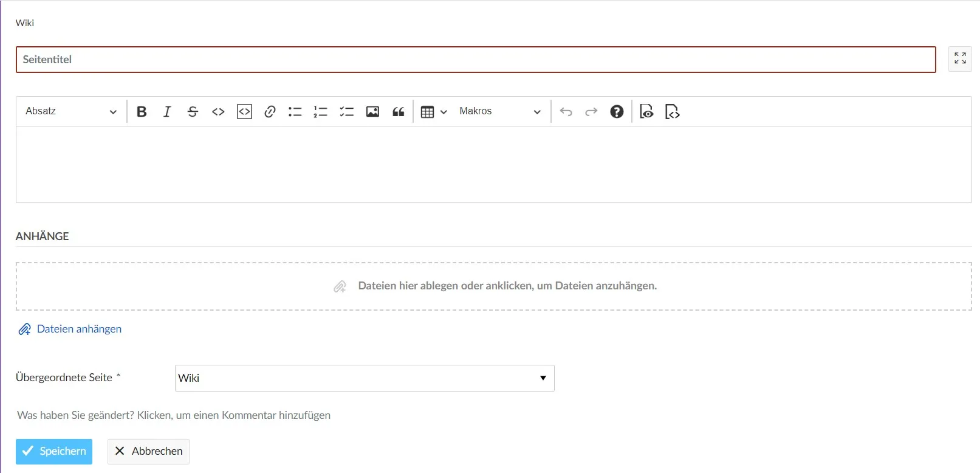Focus the Seitentitel title field
980x473 pixels.
[476, 60]
